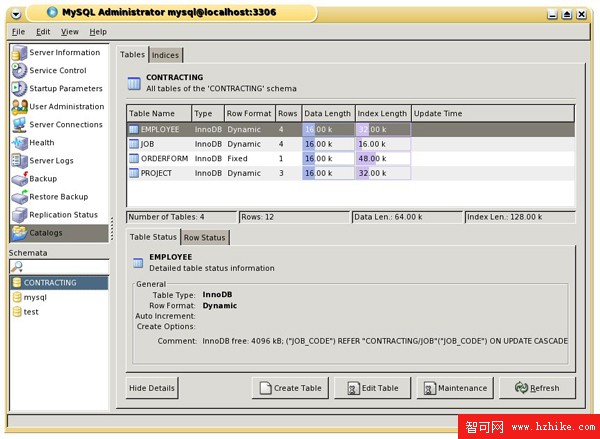
Task: Click the Refresh button
Action: pyautogui.click(x=537, y=388)
